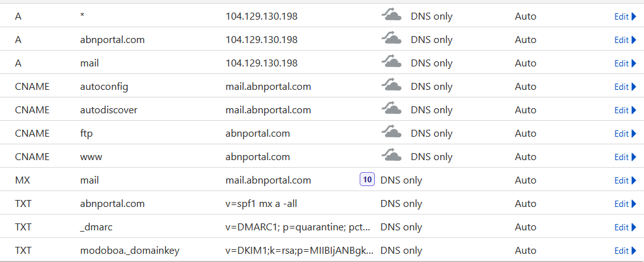
Task: Click the IP address of mail A record
Action: [262, 63]
